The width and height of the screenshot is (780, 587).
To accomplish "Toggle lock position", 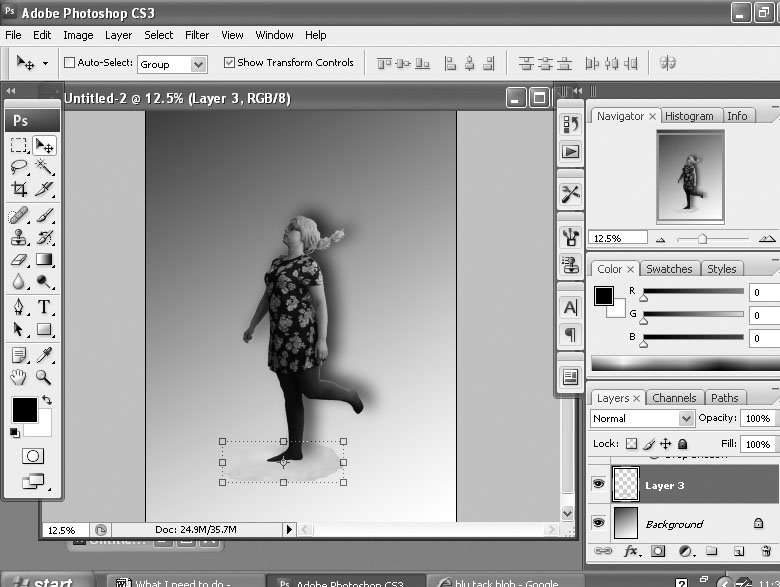I will [666, 443].
